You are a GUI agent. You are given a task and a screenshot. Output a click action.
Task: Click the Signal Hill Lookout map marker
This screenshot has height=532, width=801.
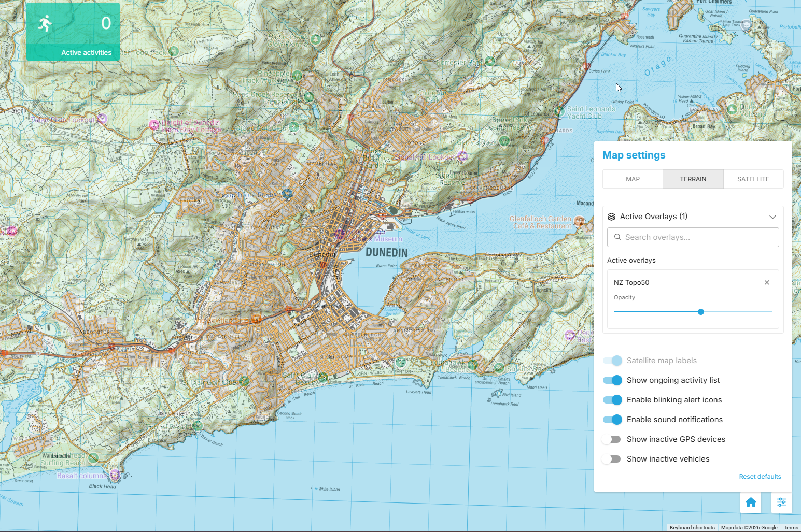(x=462, y=156)
